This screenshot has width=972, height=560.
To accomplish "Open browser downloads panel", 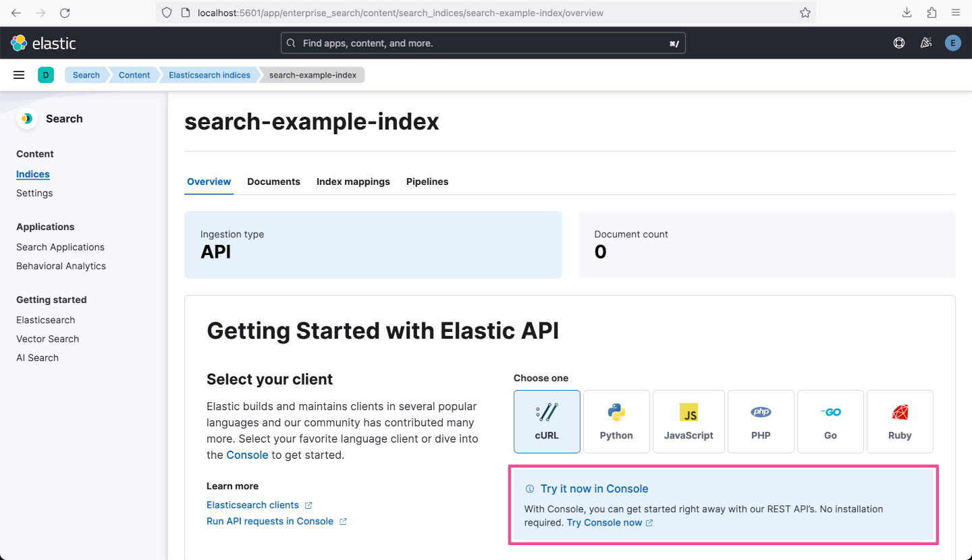I will pyautogui.click(x=907, y=13).
